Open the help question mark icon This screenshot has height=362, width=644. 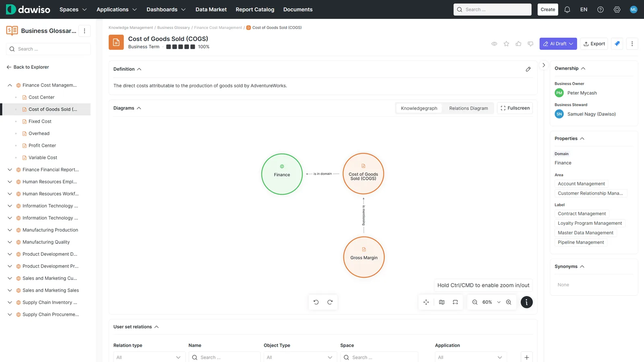600,10
